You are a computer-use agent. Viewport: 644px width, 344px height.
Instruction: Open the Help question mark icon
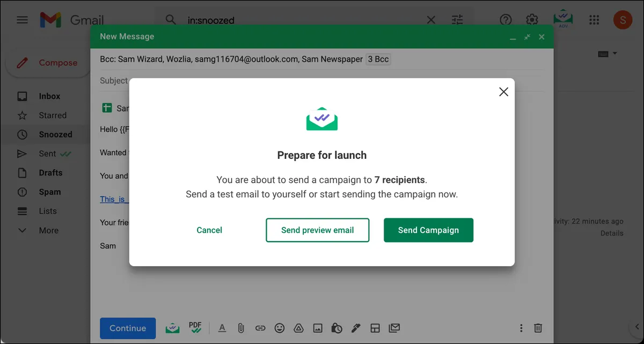click(506, 20)
